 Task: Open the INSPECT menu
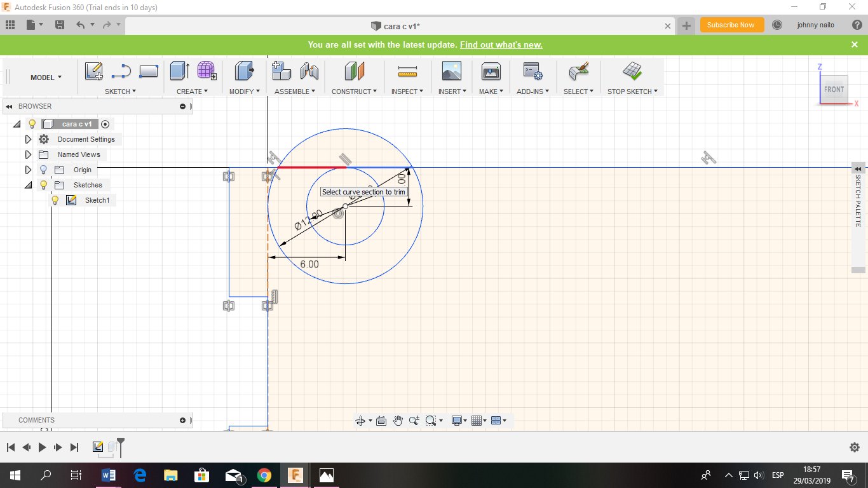click(407, 91)
